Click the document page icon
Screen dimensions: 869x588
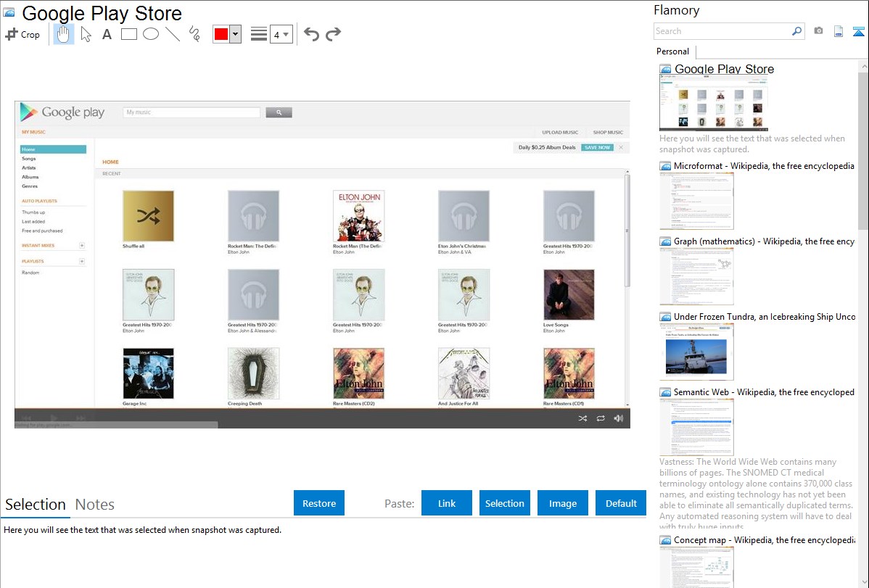point(839,31)
